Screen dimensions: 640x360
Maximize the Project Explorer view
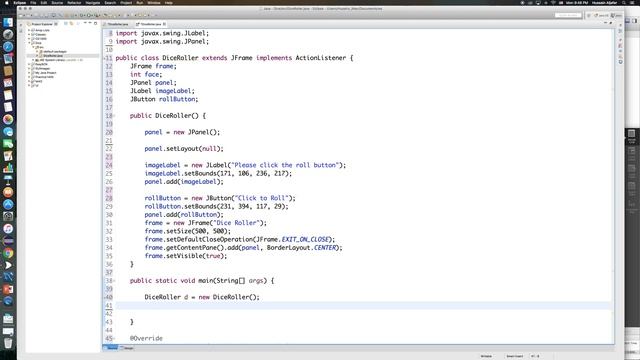[96, 23]
